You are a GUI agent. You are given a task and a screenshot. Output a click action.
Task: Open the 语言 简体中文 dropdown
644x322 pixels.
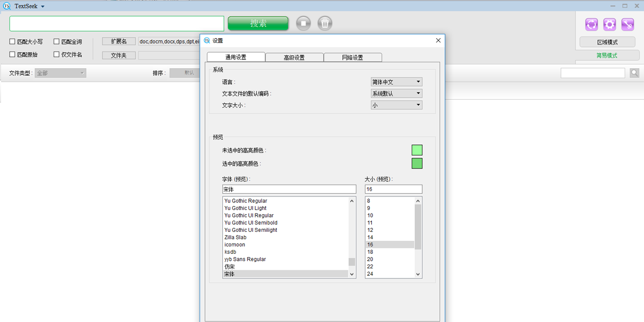[x=397, y=82]
